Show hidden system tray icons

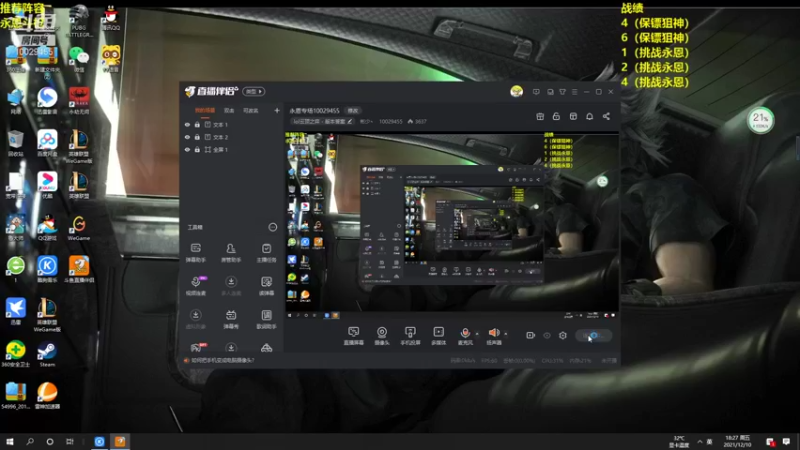700,441
